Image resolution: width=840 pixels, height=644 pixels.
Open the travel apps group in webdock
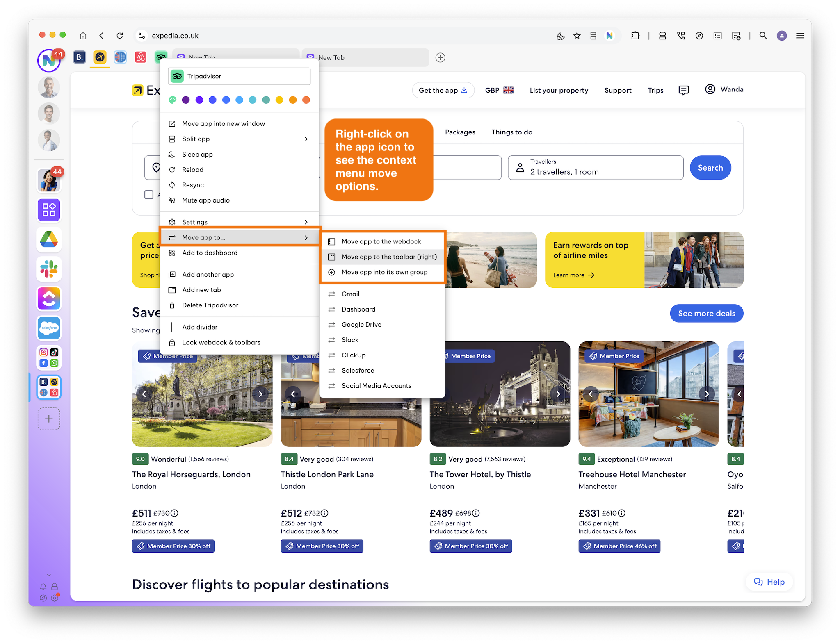pyautogui.click(x=49, y=387)
